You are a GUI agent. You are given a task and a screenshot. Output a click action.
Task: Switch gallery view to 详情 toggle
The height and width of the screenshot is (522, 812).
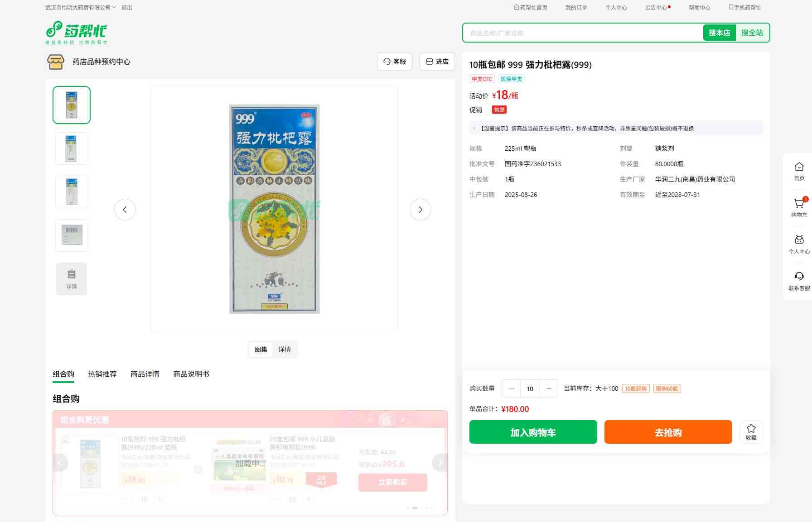click(285, 350)
